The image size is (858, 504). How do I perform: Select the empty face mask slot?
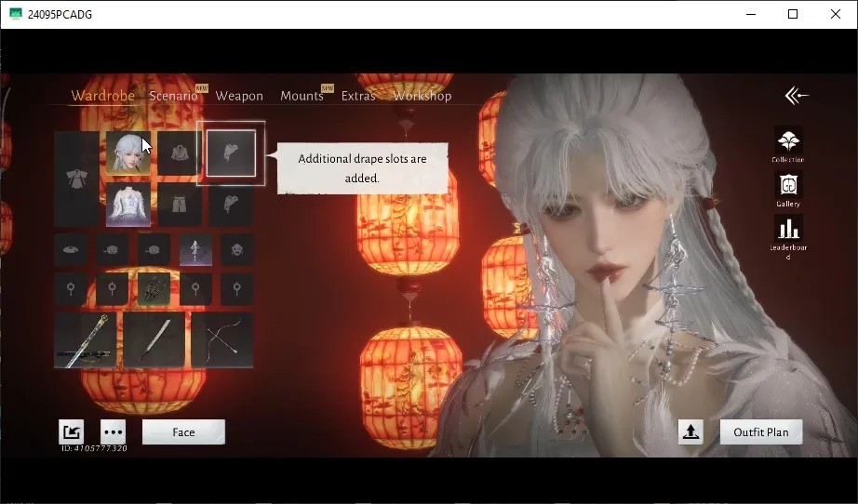click(x=236, y=250)
